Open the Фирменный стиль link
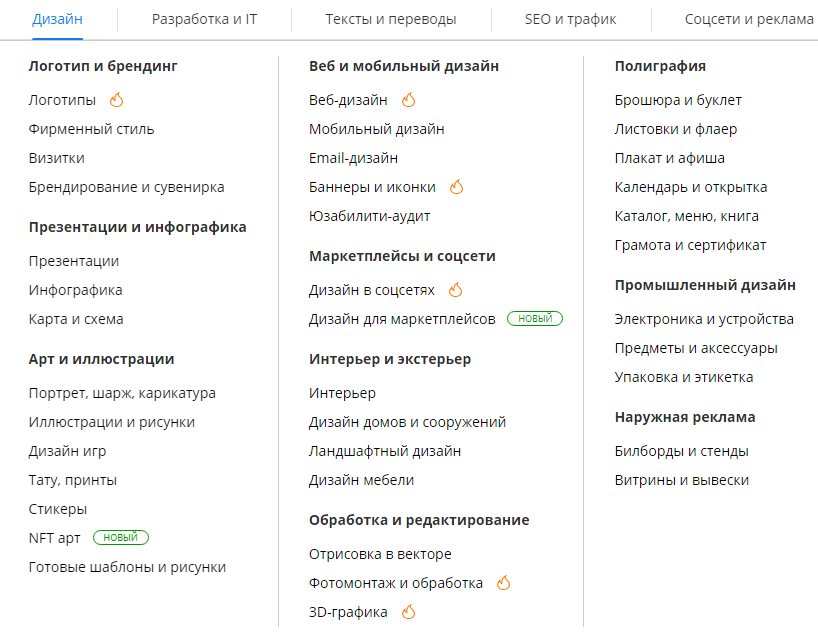Viewport: 818px width, 642px height. point(91,129)
